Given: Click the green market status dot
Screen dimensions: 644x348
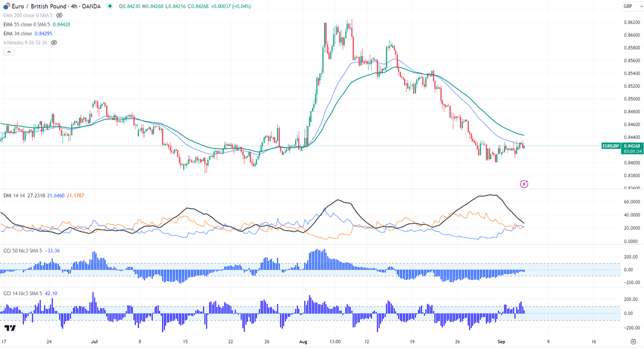Looking at the screenshot, I should pyautogui.click(x=110, y=6).
